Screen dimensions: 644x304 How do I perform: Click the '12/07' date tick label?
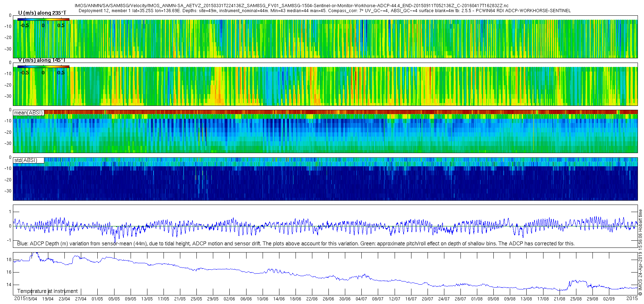pyautogui.click(x=395, y=299)
